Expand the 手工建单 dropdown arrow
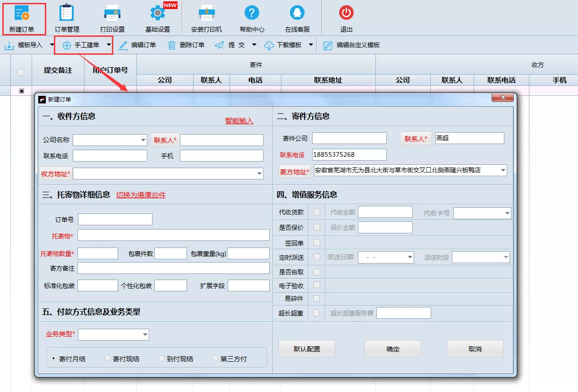578x392 pixels. click(x=109, y=45)
